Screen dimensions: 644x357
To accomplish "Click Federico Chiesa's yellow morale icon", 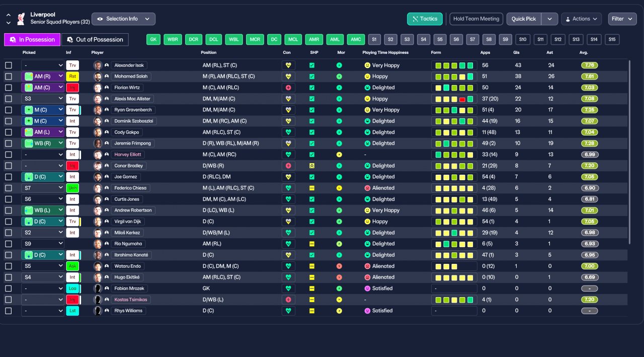I will click(339, 188).
